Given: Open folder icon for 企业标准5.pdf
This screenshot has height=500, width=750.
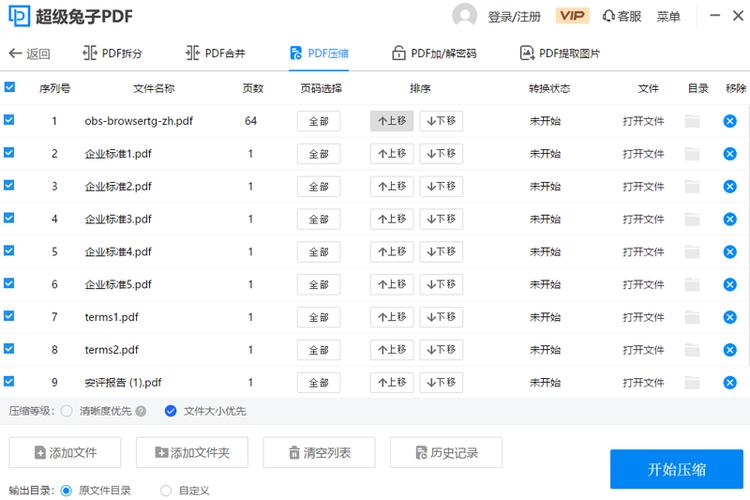Looking at the screenshot, I should 692,284.
